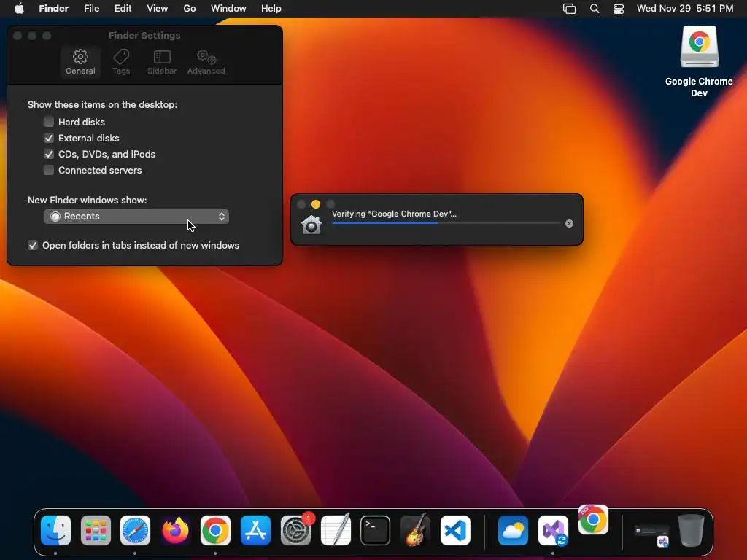Click "Show these items on the desktop:" label
The width and height of the screenshot is (747, 560).
click(102, 105)
